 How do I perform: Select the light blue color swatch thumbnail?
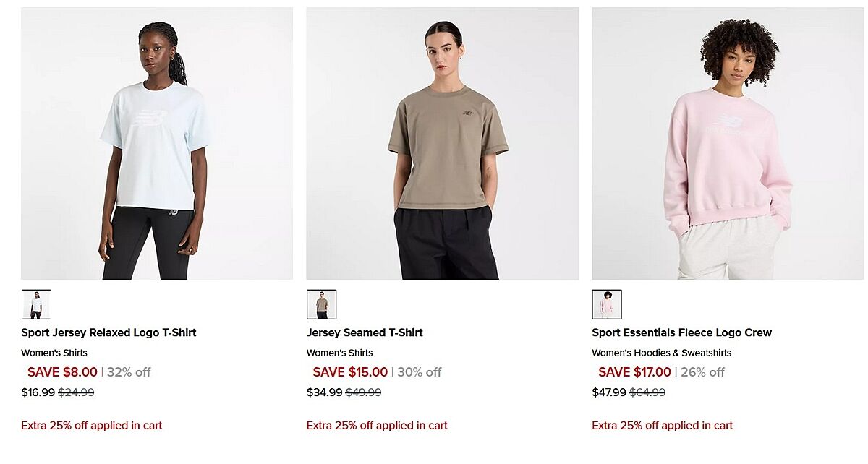point(36,304)
